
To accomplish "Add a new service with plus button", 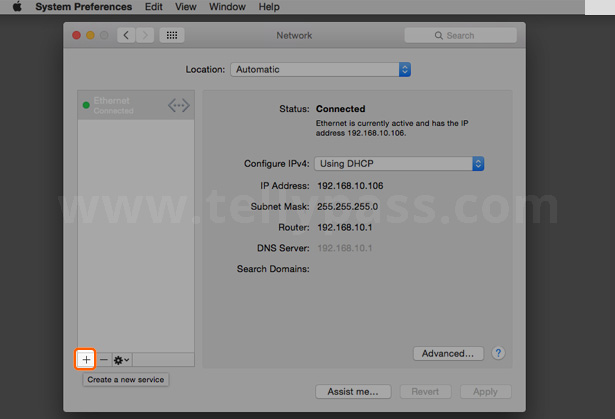I will pyautogui.click(x=86, y=359).
